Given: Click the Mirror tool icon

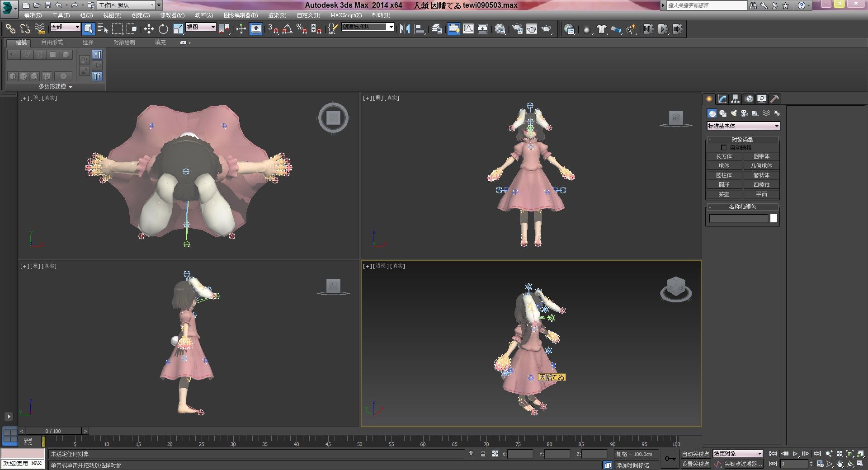Looking at the screenshot, I should (x=405, y=29).
